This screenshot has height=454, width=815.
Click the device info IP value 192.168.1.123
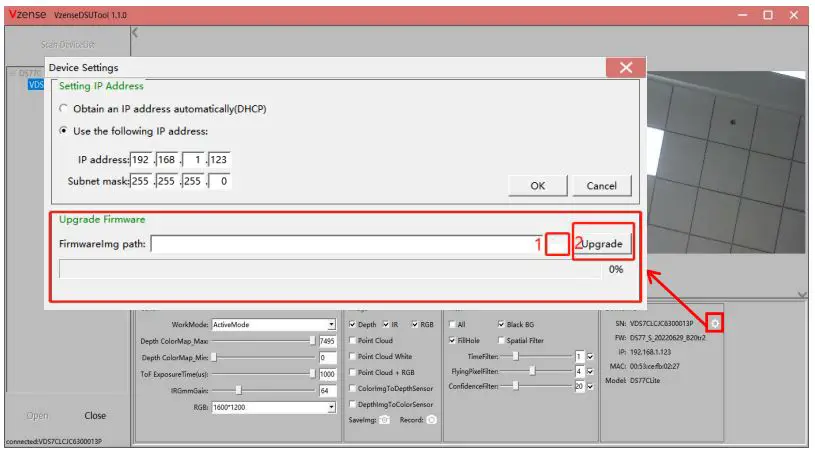pos(650,352)
